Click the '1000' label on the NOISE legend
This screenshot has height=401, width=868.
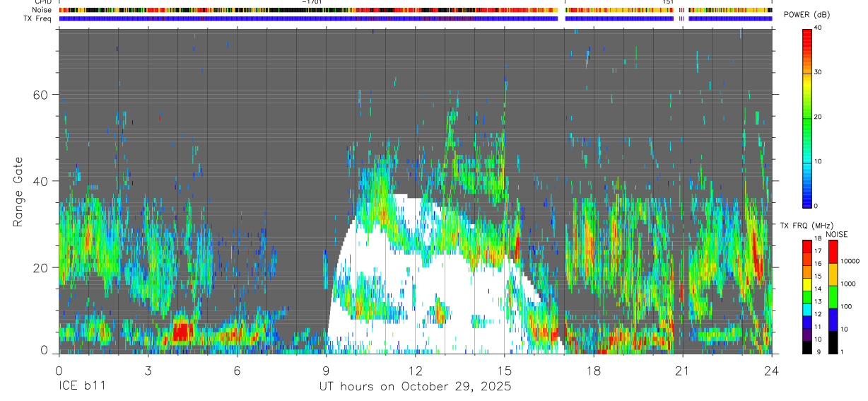click(848, 284)
